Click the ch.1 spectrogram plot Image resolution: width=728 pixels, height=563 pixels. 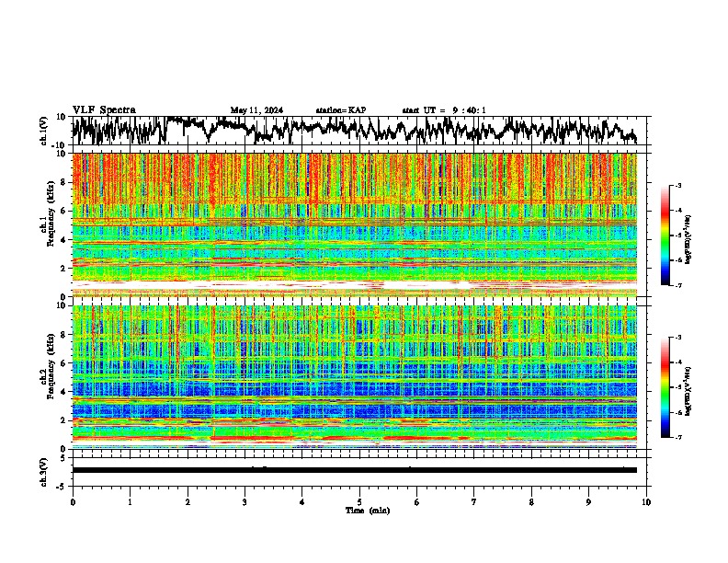(355, 224)
